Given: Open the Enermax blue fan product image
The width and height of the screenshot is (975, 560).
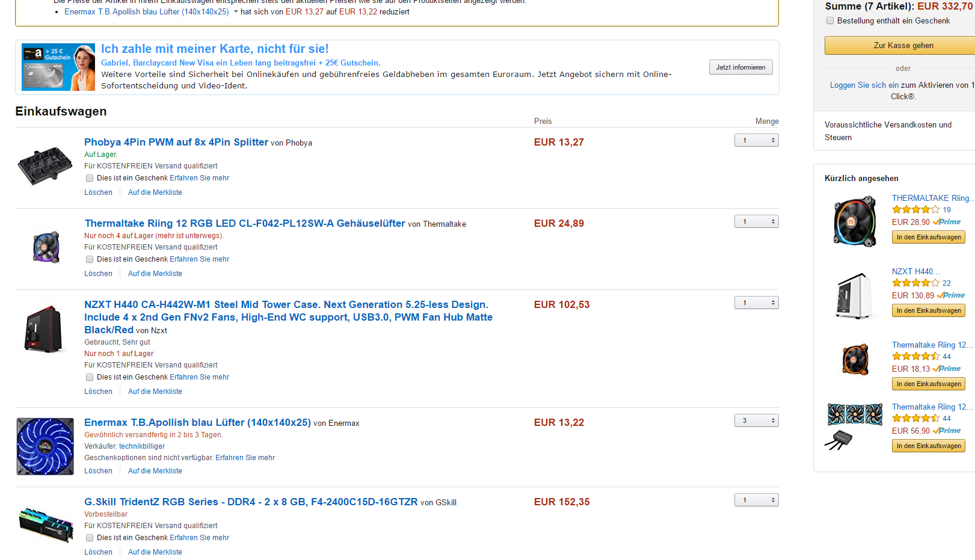Looking at the screenshot, I should pos(45,446).
